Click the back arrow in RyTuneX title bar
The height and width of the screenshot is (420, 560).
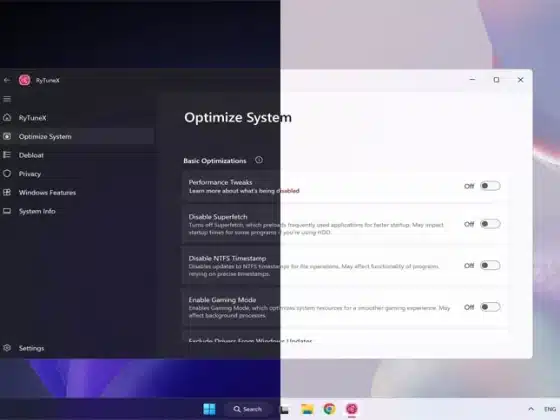pyautogui.click(x=7, y=80)
